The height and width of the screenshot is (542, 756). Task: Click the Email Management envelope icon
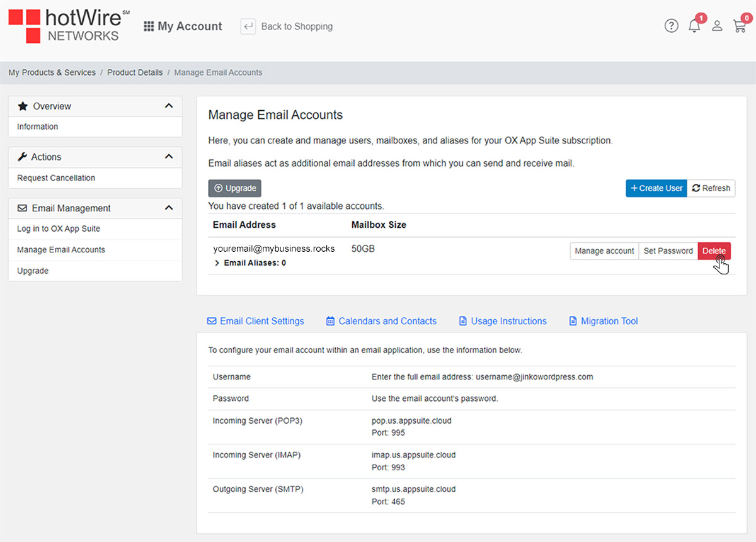(x=23, y=208)
